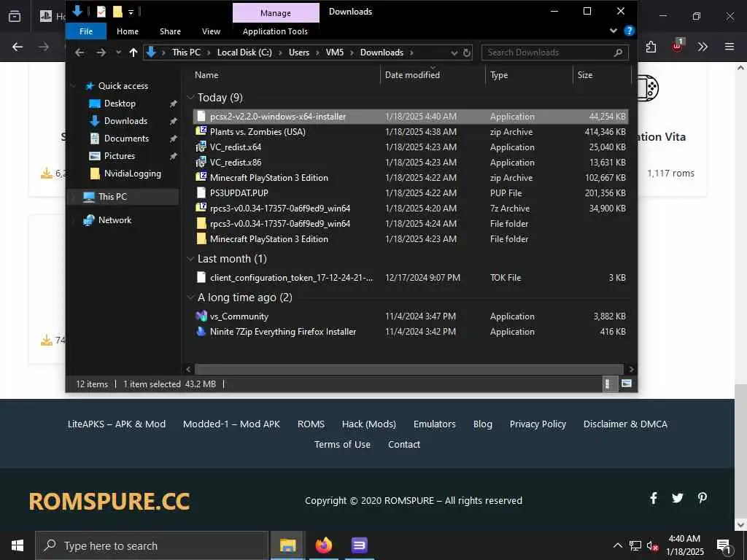The width and height of the screenshot is (747, 560).
Task: Click the Explorer forward arrow
Action: coord(101,52)
